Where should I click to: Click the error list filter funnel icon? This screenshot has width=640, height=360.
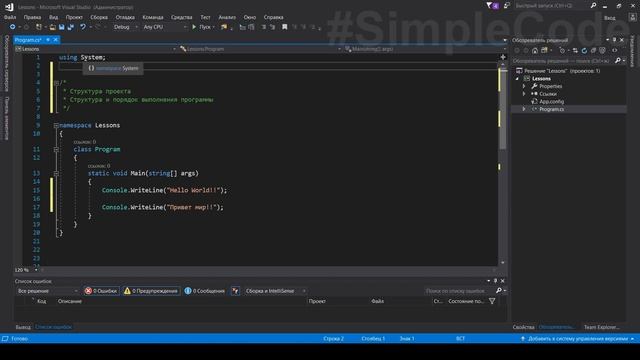492,301
